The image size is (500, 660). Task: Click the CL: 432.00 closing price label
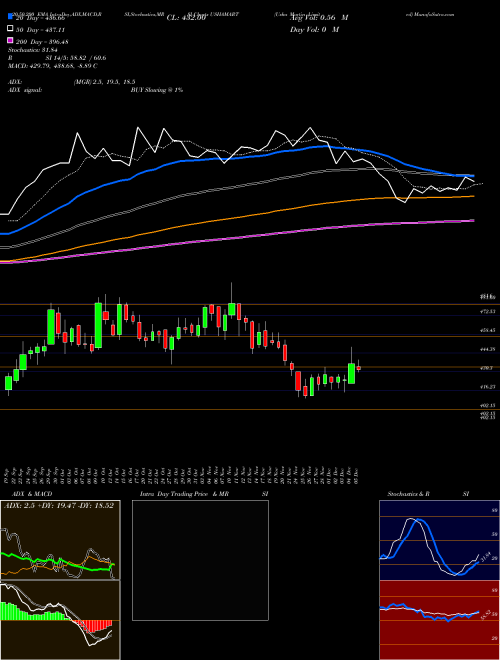(x=186, y=18)
